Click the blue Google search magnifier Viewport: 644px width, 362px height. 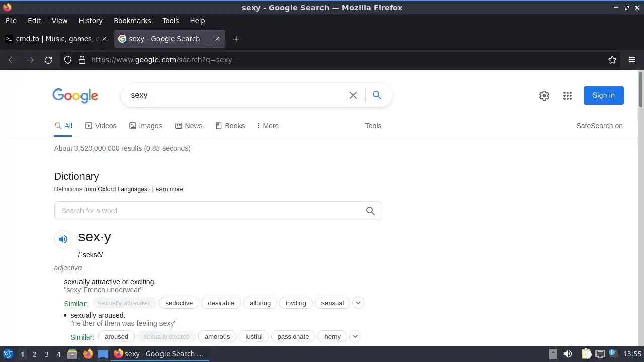click(377, 95)
